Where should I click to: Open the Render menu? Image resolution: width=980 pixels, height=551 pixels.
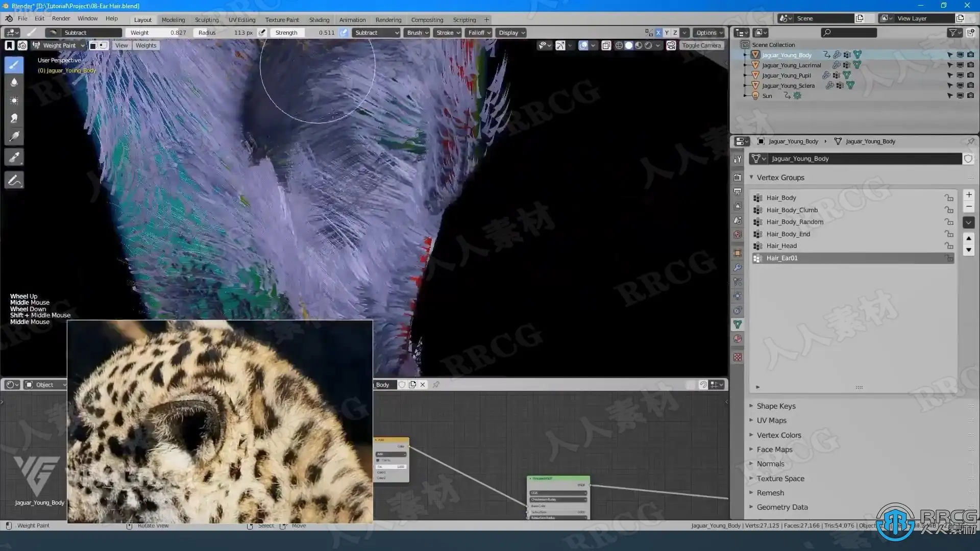tap(61, 18)
